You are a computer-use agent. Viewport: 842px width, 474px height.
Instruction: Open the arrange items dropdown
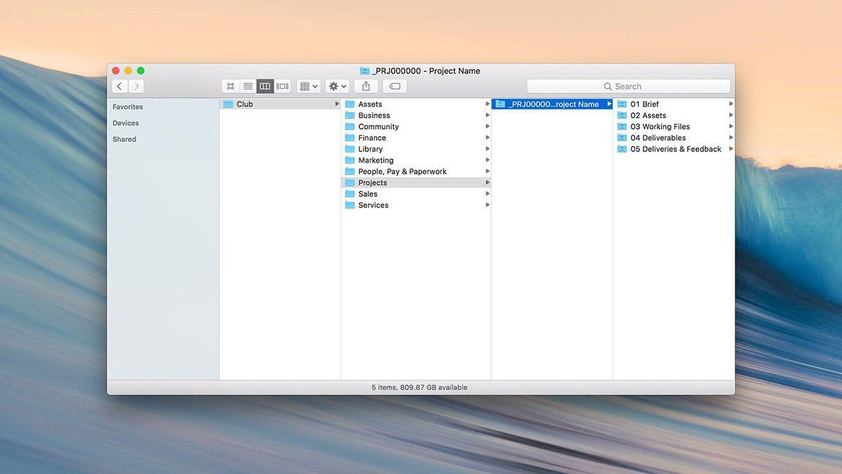[x=308, y=86]
